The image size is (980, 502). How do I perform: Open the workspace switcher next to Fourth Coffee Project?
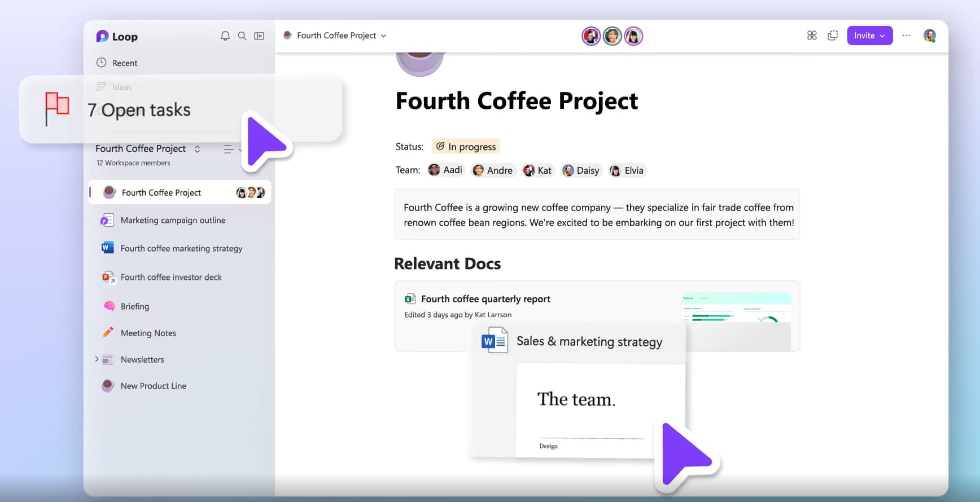point(197,149)
